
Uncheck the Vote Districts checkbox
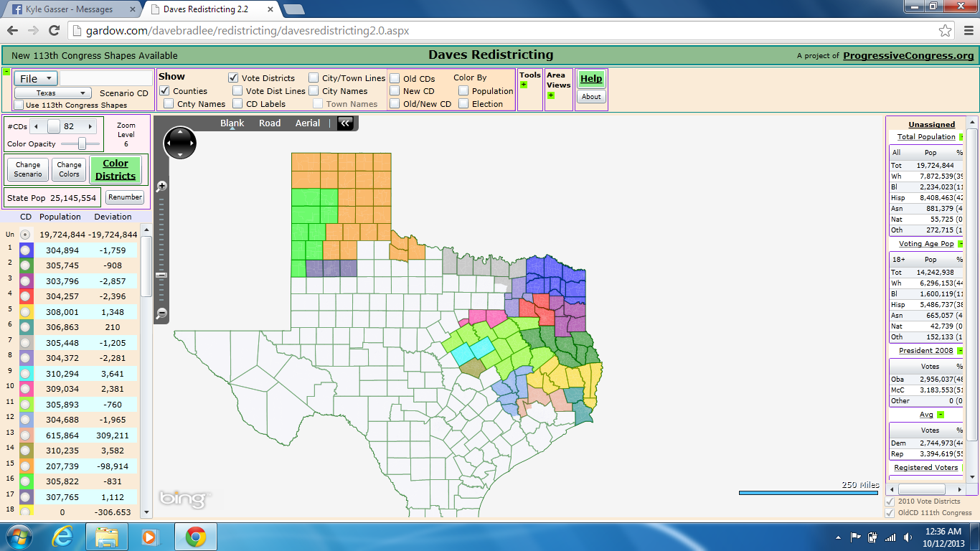point(233,78)
